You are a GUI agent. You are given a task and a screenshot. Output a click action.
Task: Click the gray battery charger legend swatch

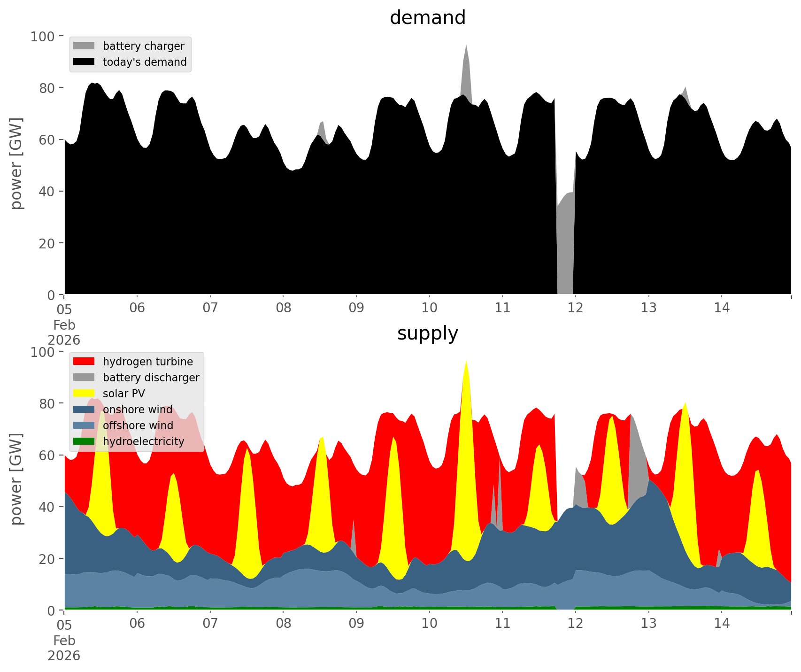tap(84, 46)
